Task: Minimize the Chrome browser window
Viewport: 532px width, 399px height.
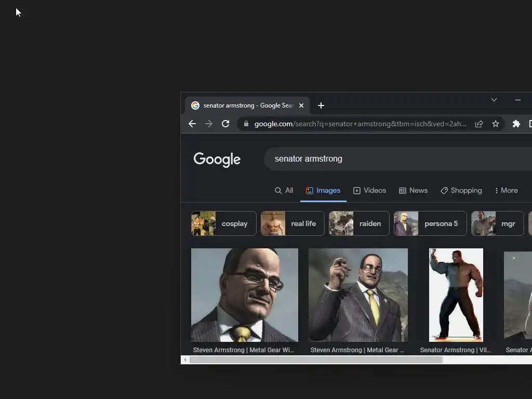Action: pyautogui.click(x=518, y=100)
